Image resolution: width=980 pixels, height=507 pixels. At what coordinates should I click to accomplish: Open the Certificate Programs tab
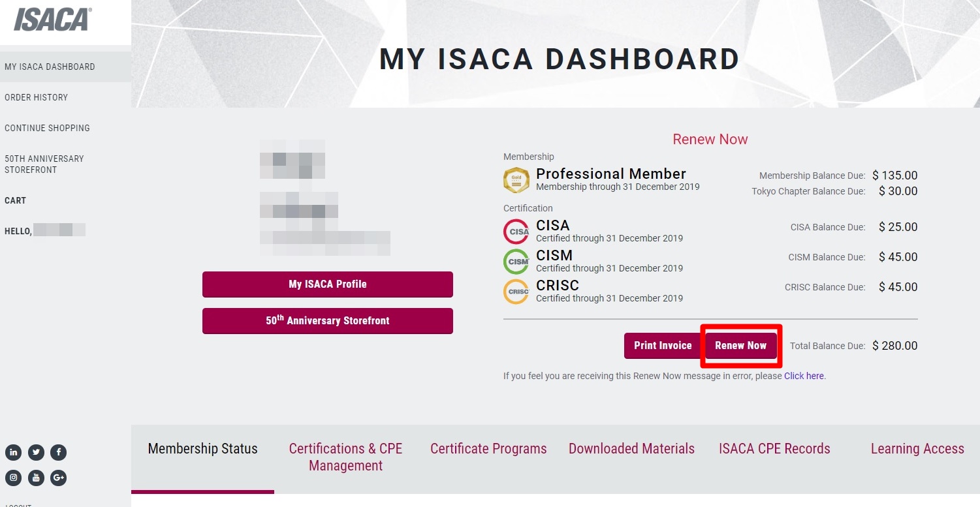pos(488,449)
